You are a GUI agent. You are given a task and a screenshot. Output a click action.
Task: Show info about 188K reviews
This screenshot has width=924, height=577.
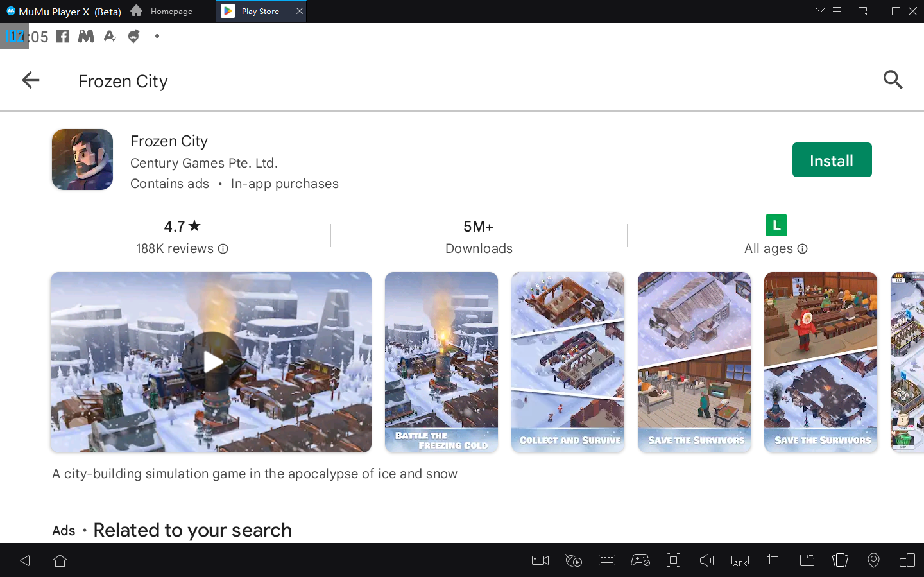(x=223, y=249)
